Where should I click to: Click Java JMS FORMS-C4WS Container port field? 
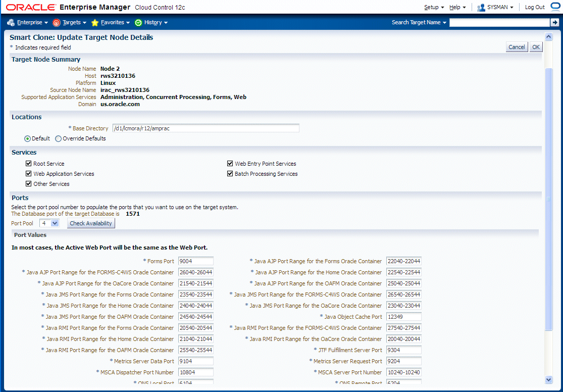pos(403,295)
